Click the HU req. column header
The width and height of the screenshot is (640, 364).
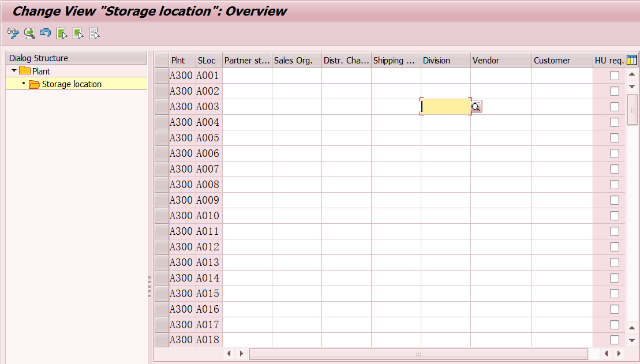pos(609,61)
